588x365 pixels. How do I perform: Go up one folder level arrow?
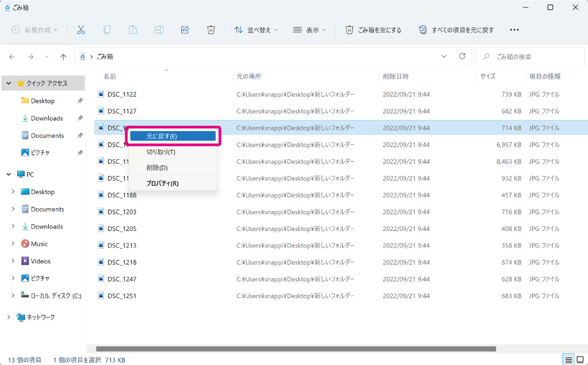coord(64,57)
